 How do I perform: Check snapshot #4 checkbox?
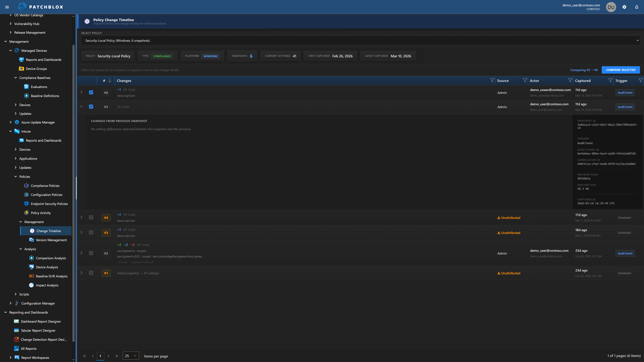[91, 217]
